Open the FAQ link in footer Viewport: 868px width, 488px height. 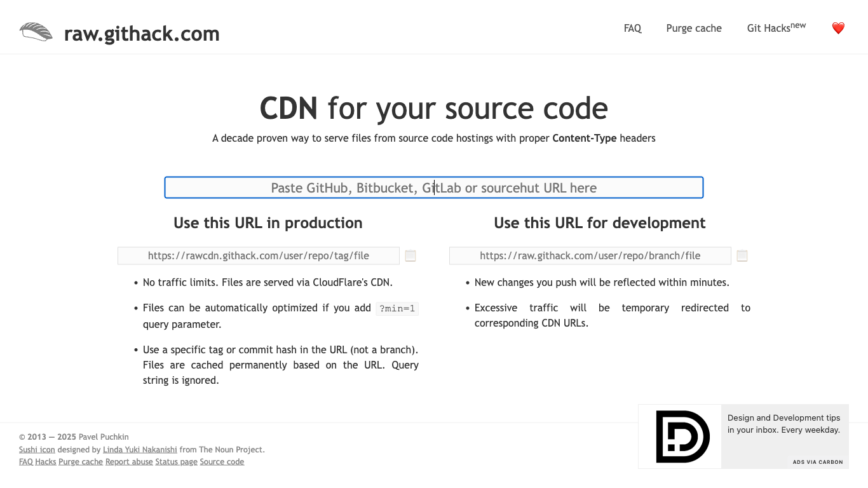(26, 461)
